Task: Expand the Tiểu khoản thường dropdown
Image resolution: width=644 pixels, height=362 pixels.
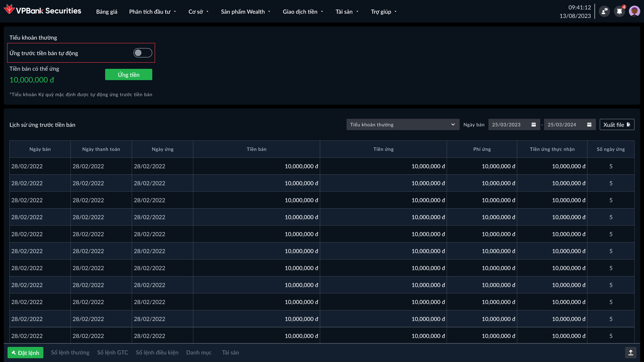Action: [x=403, y=124]
